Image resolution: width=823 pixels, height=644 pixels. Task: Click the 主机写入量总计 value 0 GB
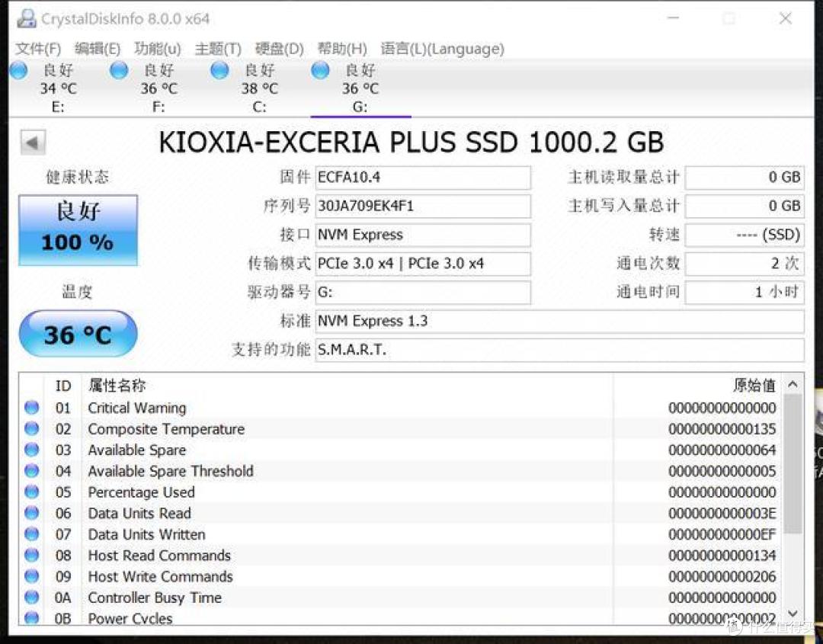pyautogui.click(x=745, y=207)
